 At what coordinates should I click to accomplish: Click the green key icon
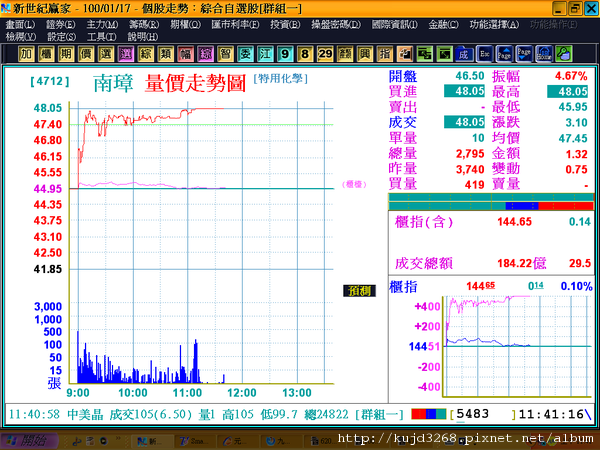(564, 54)
